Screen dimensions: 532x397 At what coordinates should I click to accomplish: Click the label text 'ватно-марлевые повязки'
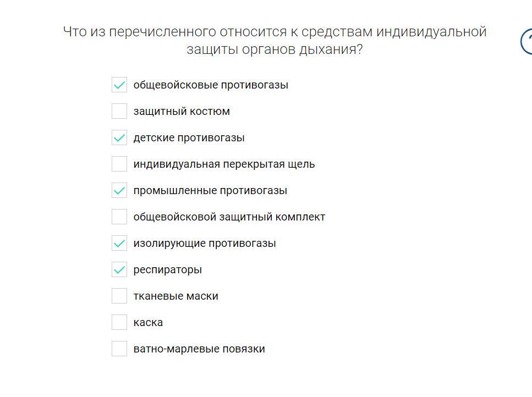pos(199,349)
